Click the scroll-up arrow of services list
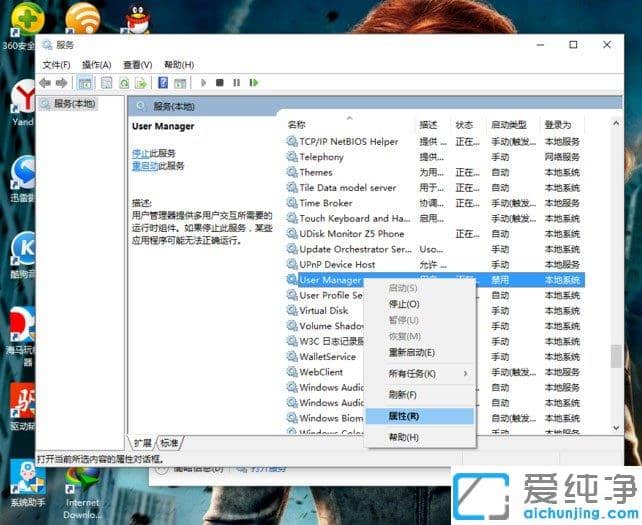 tap(616, 123)
